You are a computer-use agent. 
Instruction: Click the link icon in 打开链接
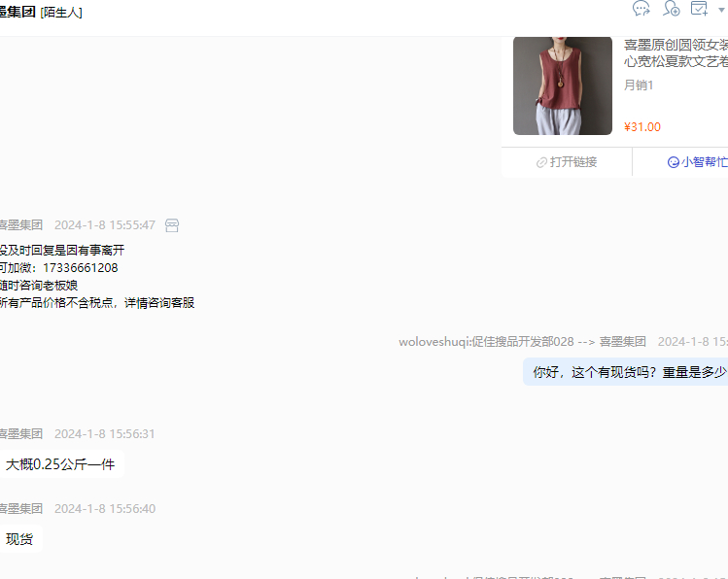coord(541,162)
